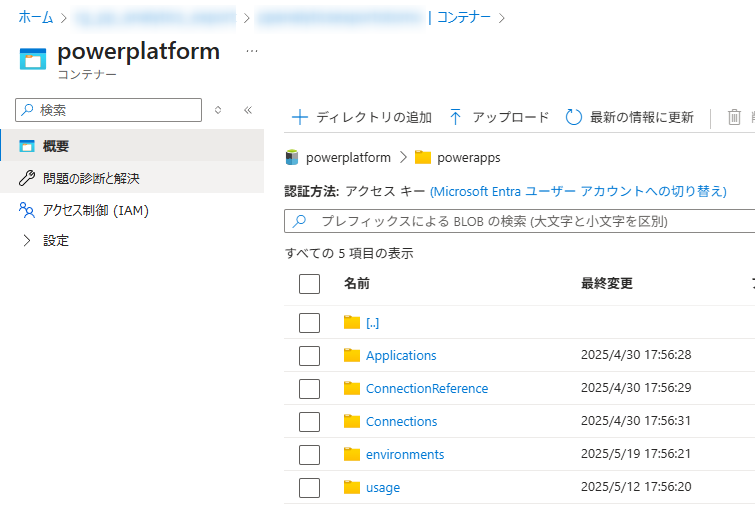Click the parent [..] folder icon
This screenshot has width=755, height=523.
(352, 322)
